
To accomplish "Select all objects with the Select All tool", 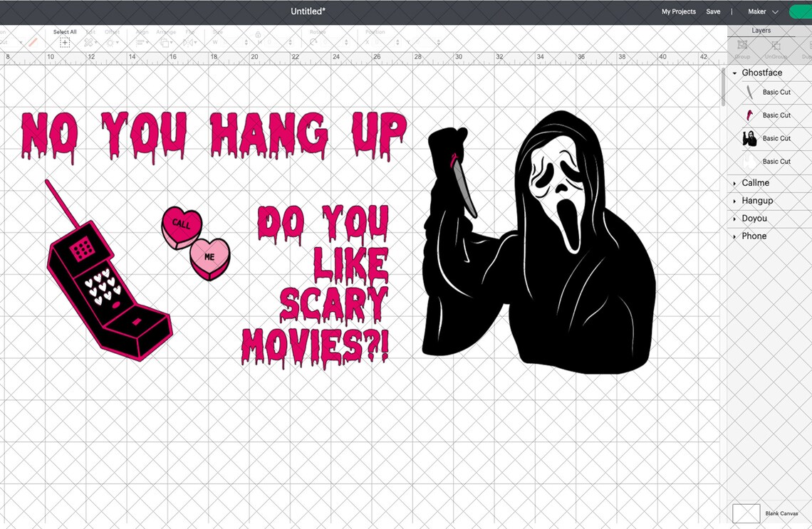I will pos(65,43).
